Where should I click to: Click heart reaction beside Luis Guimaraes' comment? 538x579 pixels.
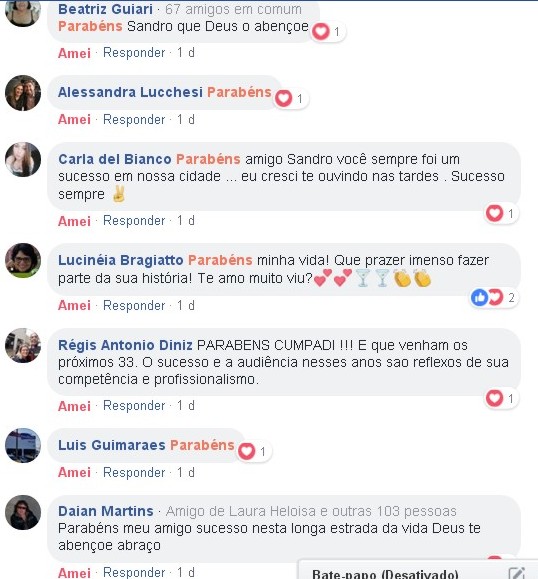tap(246, 451)
